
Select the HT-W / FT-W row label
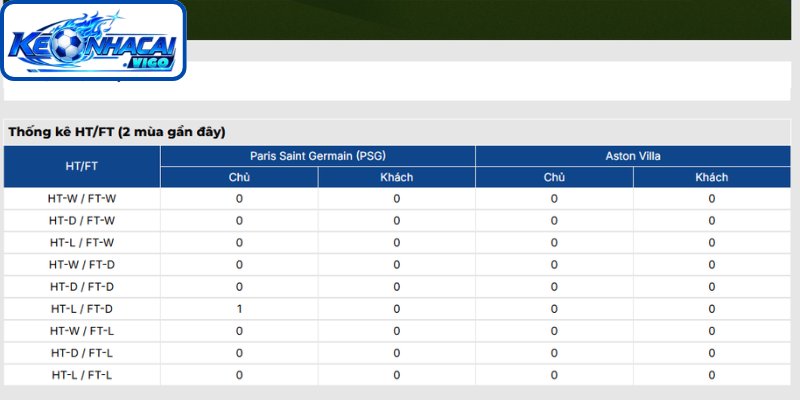pyautogui.click(x=82, y=199)
